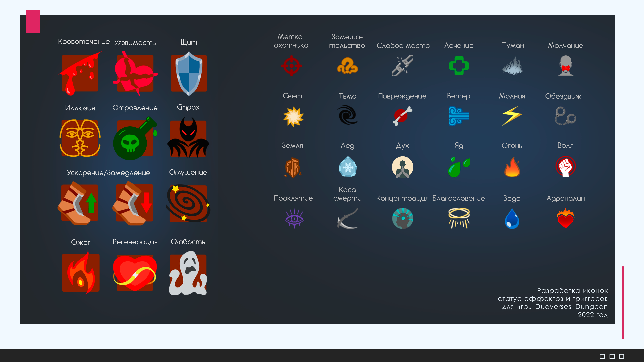Select the Вода blue water drop icon
Image resolution: width=644 pixels, height=362 pixels.
512,218
